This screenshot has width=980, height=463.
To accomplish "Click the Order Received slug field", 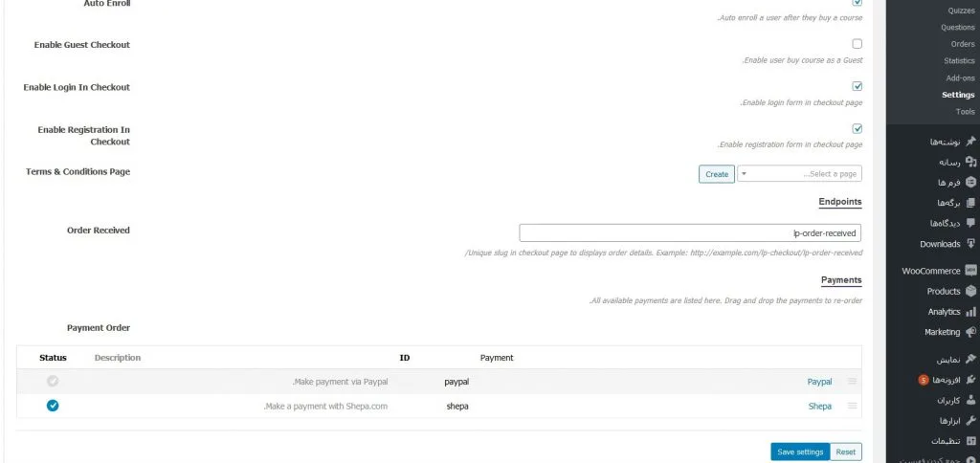I will (690, 233).
